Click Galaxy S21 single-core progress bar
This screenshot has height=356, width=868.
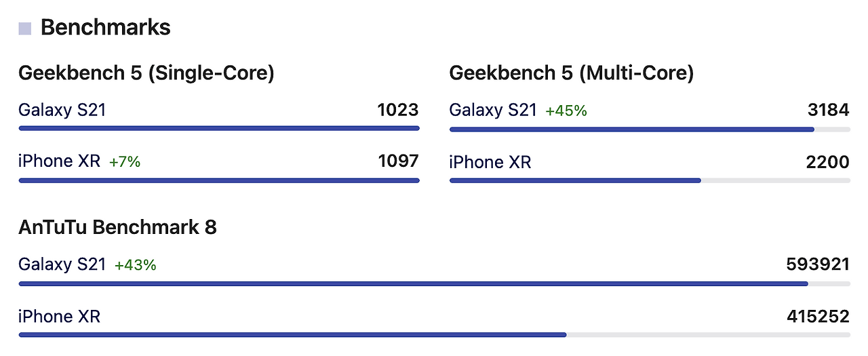[219, 128]
